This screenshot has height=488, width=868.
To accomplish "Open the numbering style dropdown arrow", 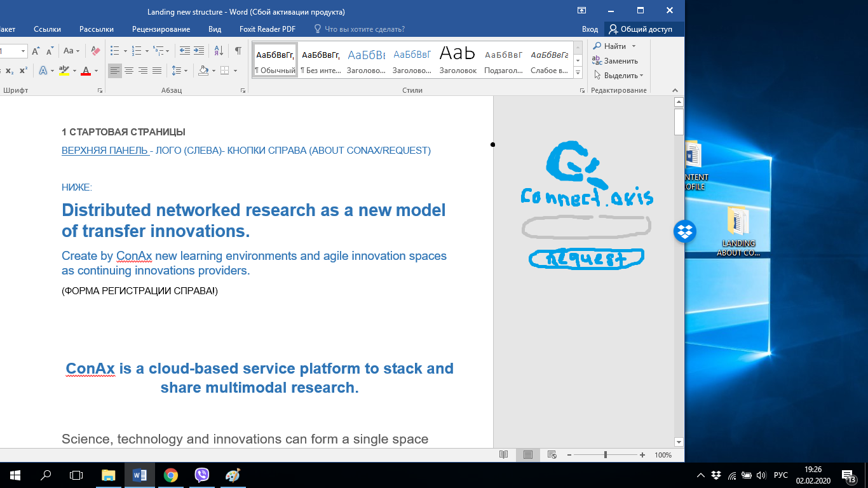I will [147, 51].
